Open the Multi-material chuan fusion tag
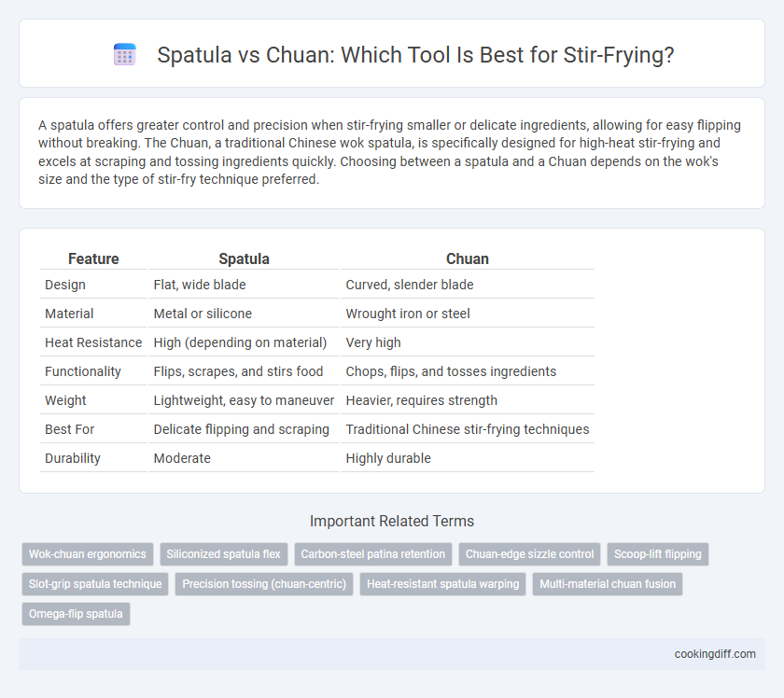The image size is (784, 698). 608,583
